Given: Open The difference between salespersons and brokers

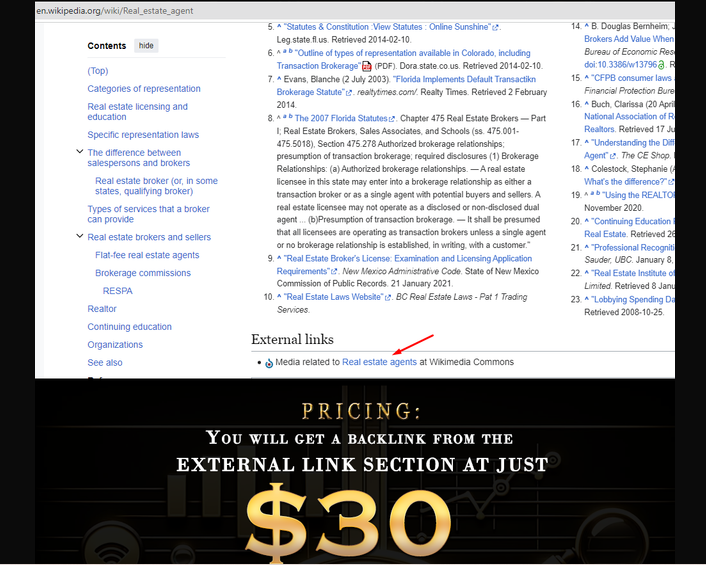Looking at the screenshot, I should tap(138, 158).
